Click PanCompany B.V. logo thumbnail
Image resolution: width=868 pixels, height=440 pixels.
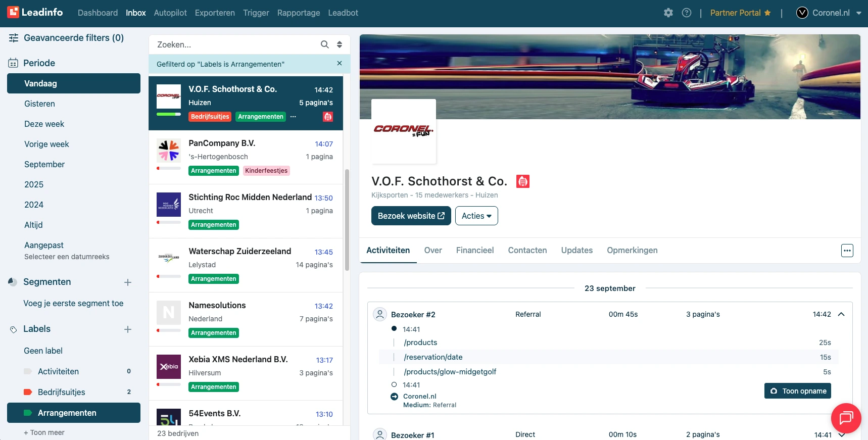click(x=169, y=151)
